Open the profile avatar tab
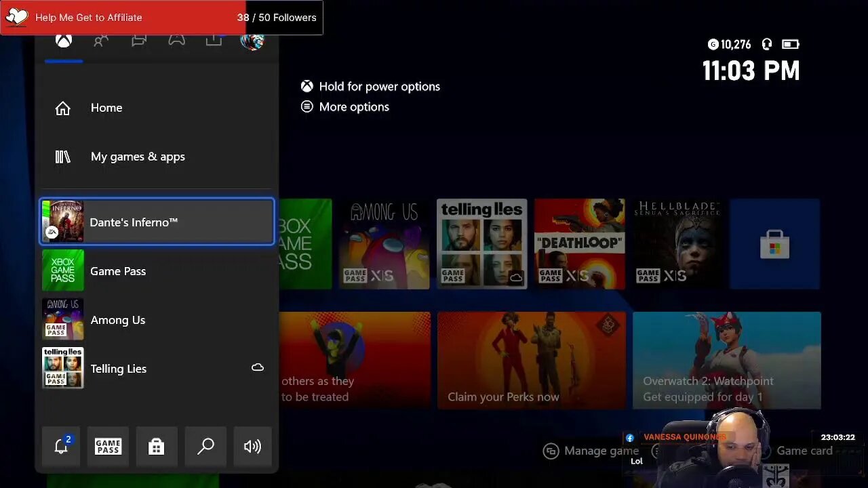 pyautogui.click(x=252, y=42)
